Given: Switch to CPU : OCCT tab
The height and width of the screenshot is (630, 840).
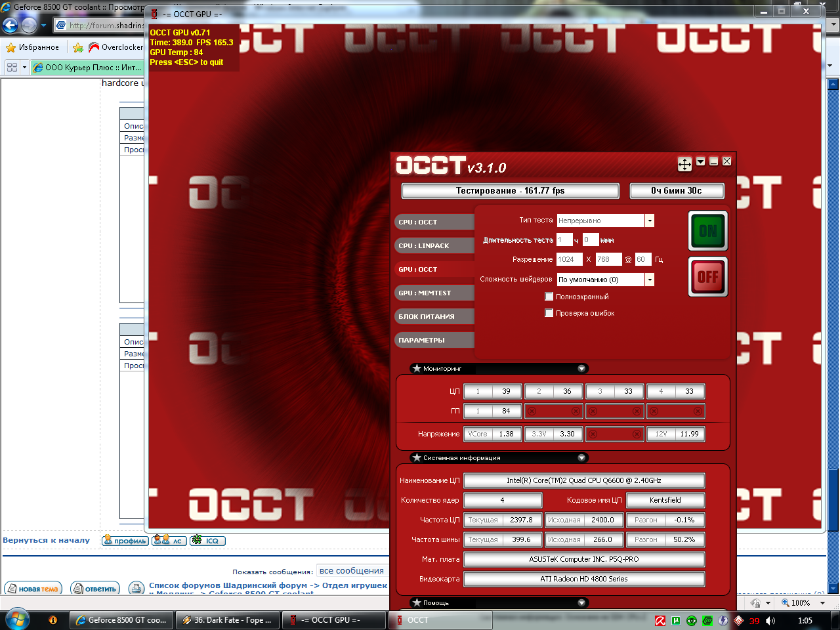Looking at the screenshot, I should click(x=434, y=222).
